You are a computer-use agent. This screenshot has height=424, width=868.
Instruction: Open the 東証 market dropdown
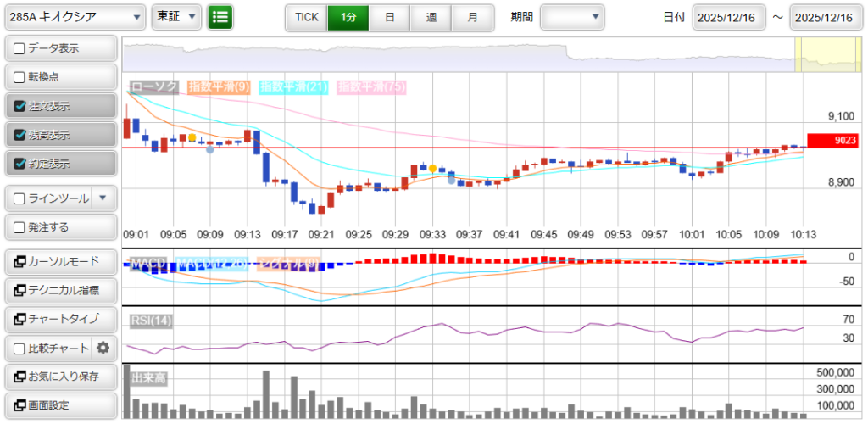click(177, 17)
